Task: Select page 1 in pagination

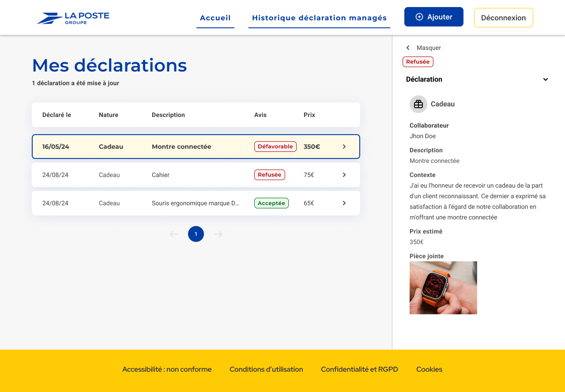Action: pos(196,234)
